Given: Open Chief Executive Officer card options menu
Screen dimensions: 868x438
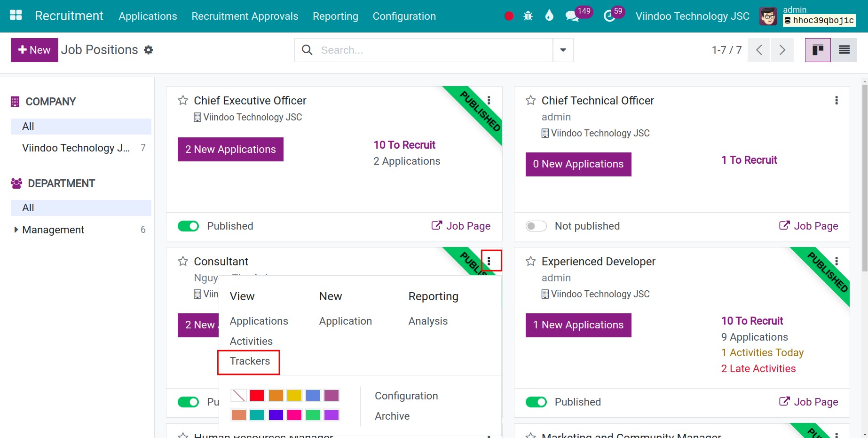Looking at the screenshot, I should coord(489,100).
